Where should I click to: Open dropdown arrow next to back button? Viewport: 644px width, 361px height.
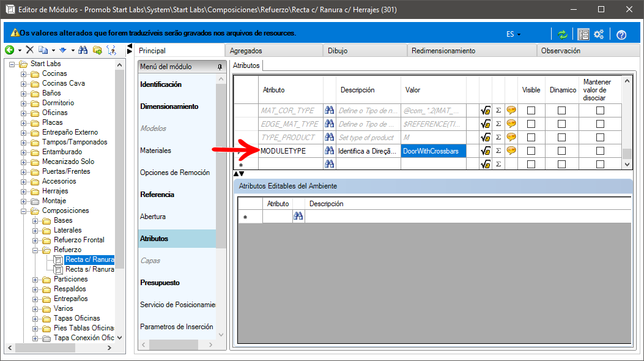click(x=20, y=51)
